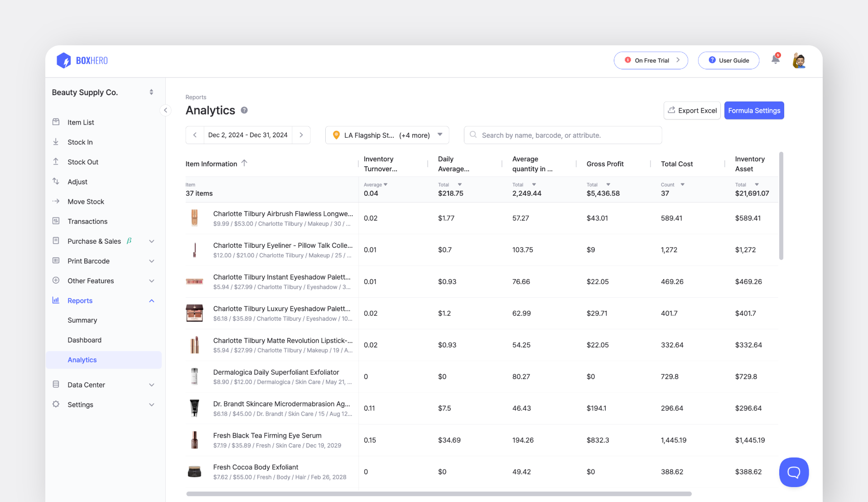Switch to the Summary report

(82, 320)
